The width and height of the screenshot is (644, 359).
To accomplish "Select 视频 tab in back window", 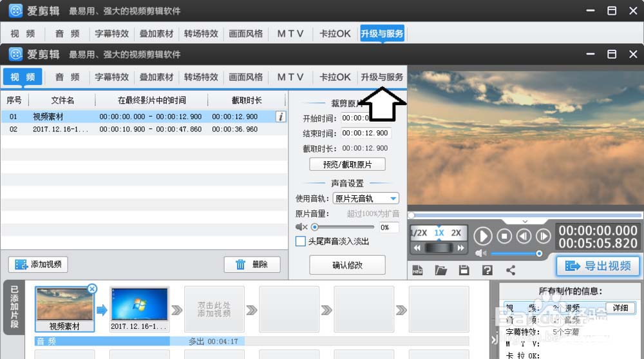I will (23, 34).
